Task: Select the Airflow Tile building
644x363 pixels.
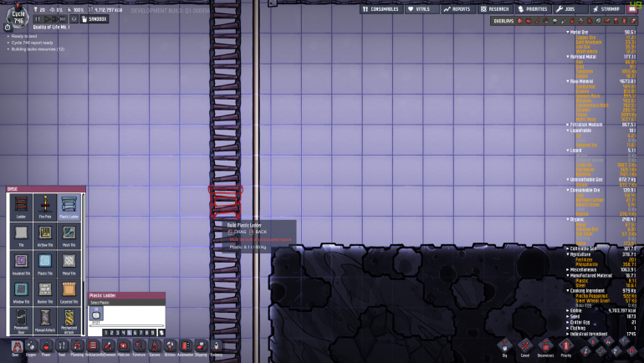Action: click(x=45, y=236)
